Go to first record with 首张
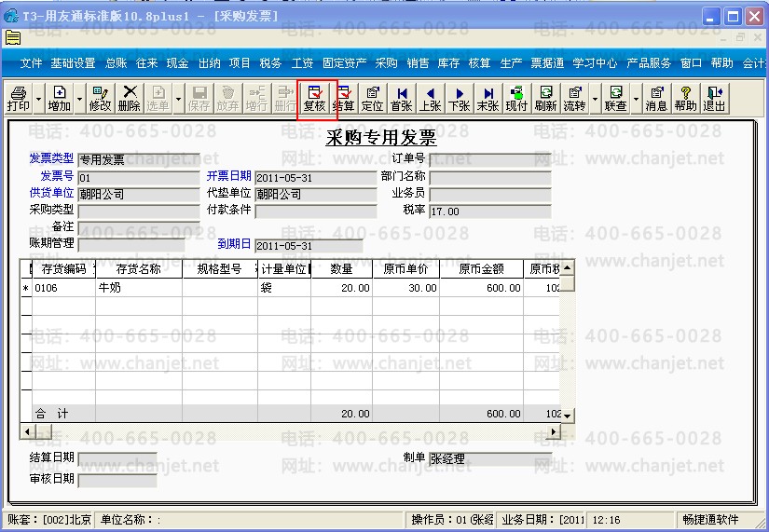 [x=402, y=98]
